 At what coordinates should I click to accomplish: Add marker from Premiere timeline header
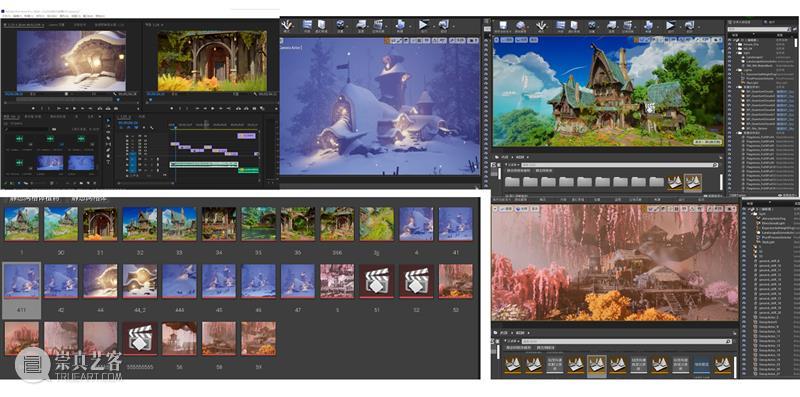coord(144,128)
